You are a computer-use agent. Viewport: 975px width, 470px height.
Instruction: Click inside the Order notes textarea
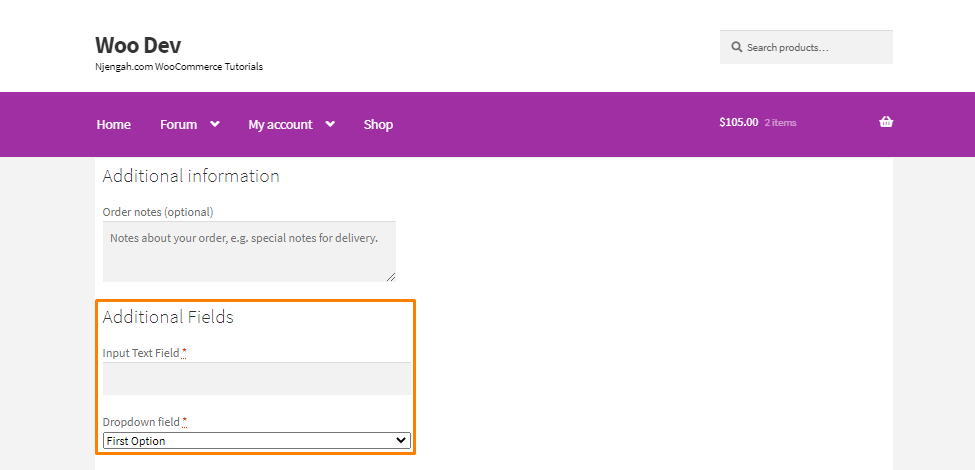click(249, 252)
